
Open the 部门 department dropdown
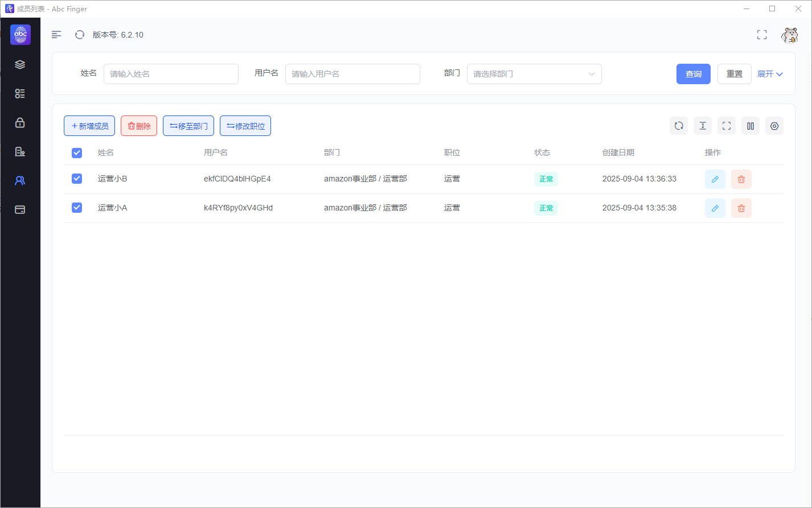534,74
